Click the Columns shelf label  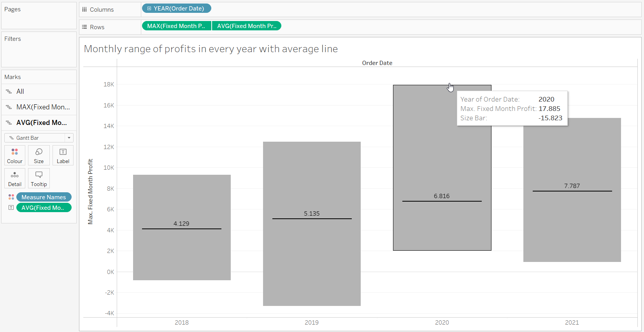coord(102,9)
